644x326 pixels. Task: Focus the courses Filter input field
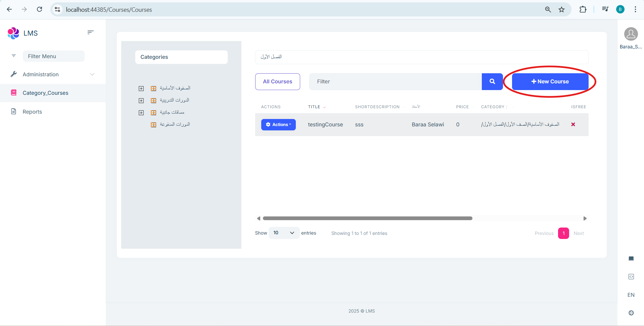pos(395,81)
